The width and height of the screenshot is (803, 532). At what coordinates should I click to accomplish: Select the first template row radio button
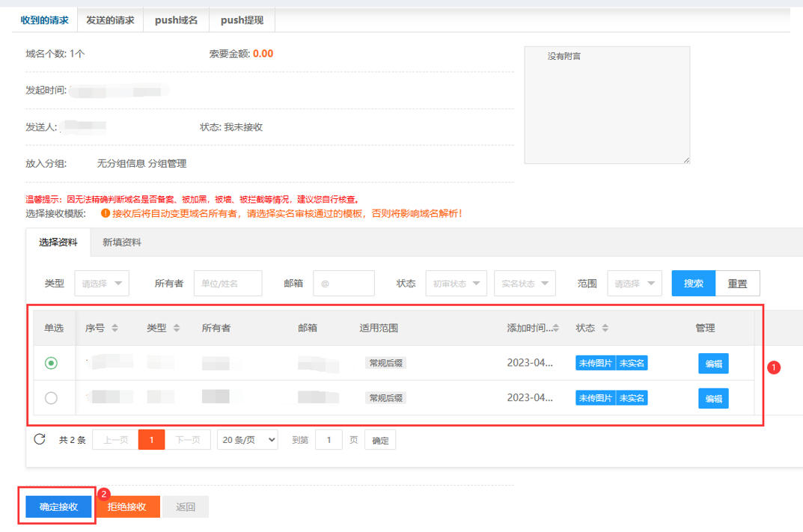point(51,363)
